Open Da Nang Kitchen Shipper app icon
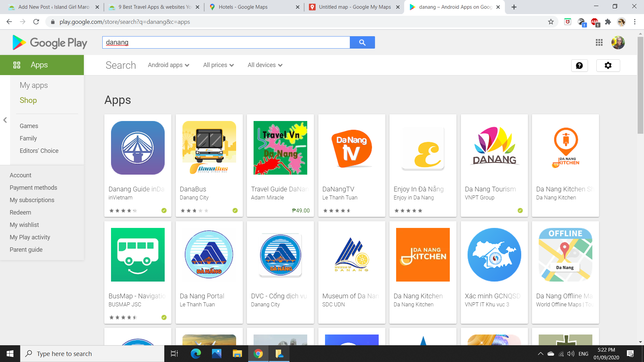This screenshot has width=644, height=362. click(566, 148)
